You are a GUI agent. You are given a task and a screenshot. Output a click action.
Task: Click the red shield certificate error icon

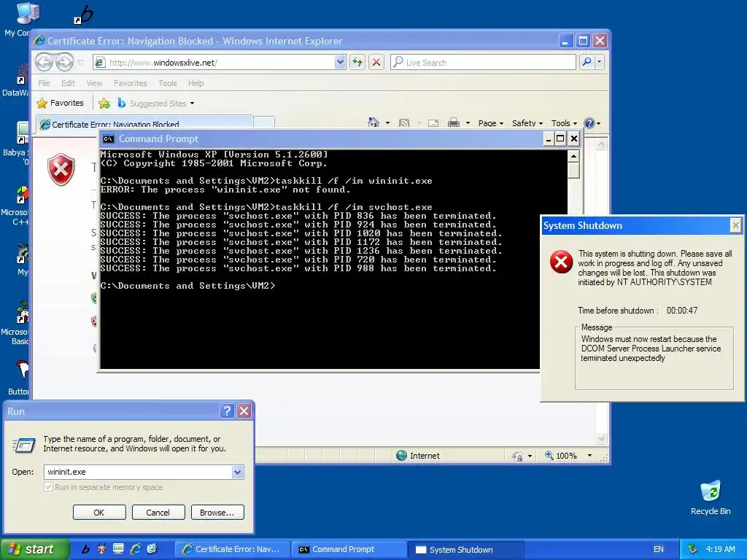[x=61, y=169]
